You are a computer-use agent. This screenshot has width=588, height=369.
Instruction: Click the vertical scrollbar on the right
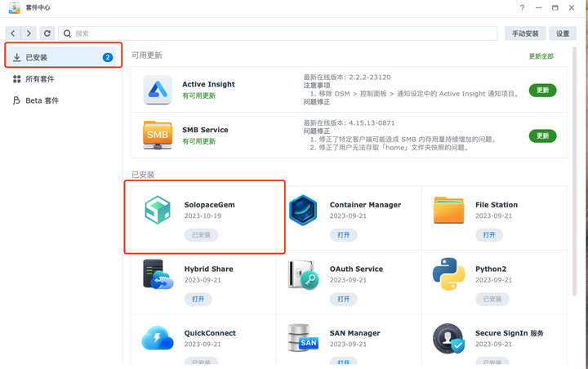click(574, 171)
